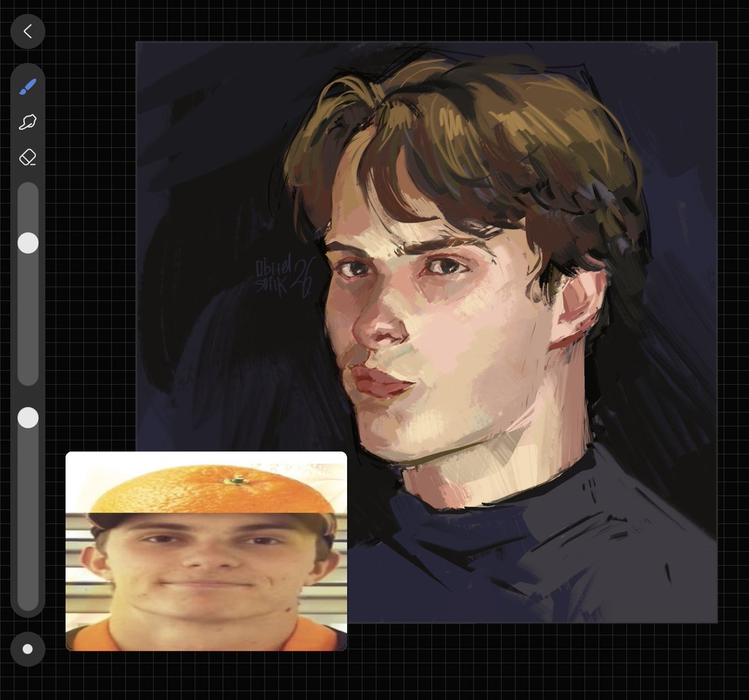
Task: Select the Brush tool
Action: point(27,86)
